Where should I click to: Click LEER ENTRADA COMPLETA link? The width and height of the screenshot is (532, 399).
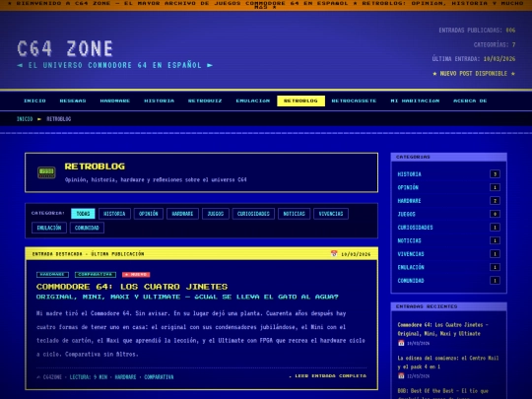point(328,376)
